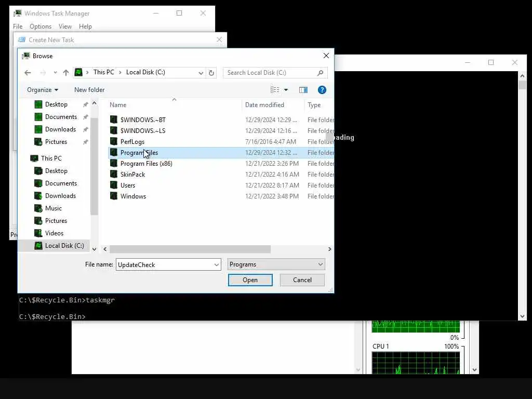
Task: Click the chevron after This PC in address bar
Action: 120,72
